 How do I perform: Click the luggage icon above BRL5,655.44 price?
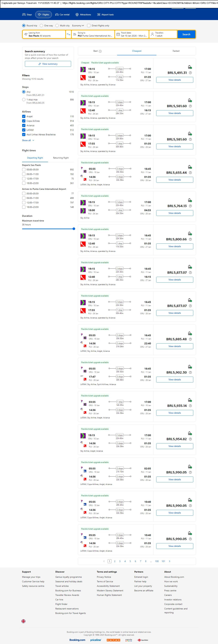tap(190, 167)
